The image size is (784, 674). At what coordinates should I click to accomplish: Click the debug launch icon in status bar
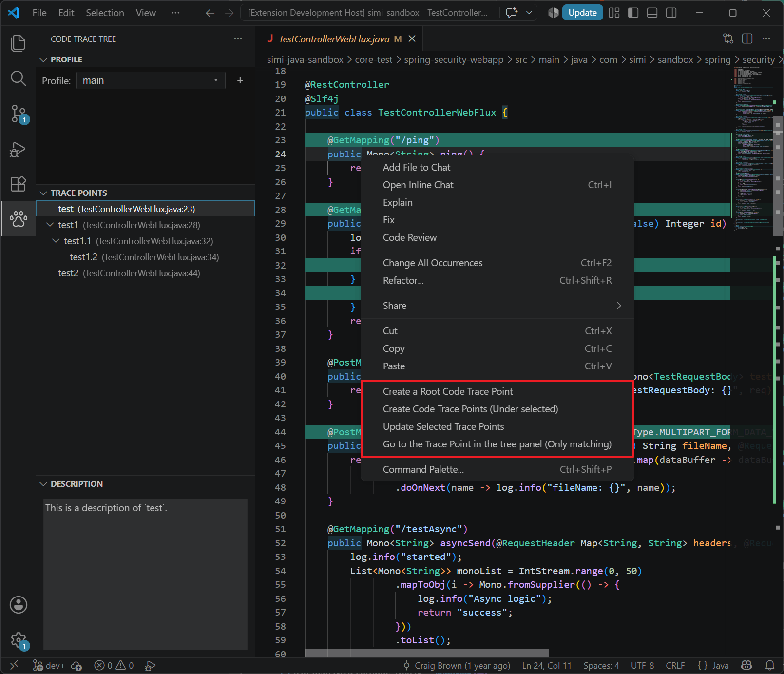tap(151, 665)
